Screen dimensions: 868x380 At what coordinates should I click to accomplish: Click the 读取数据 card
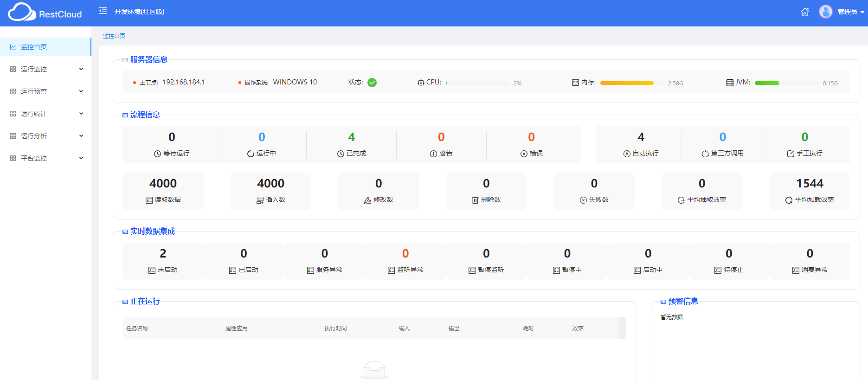click(x=163, y=191)
